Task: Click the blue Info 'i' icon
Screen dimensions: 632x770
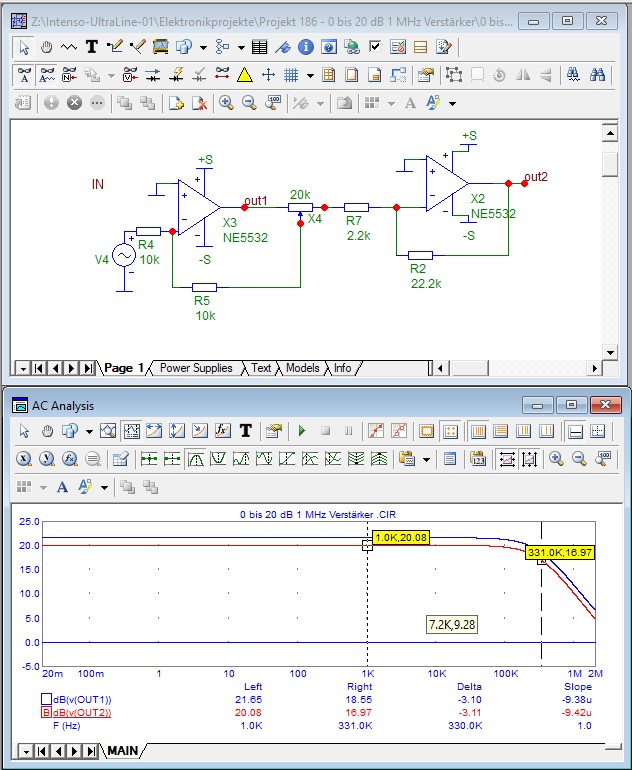Action: pos(305,47)
